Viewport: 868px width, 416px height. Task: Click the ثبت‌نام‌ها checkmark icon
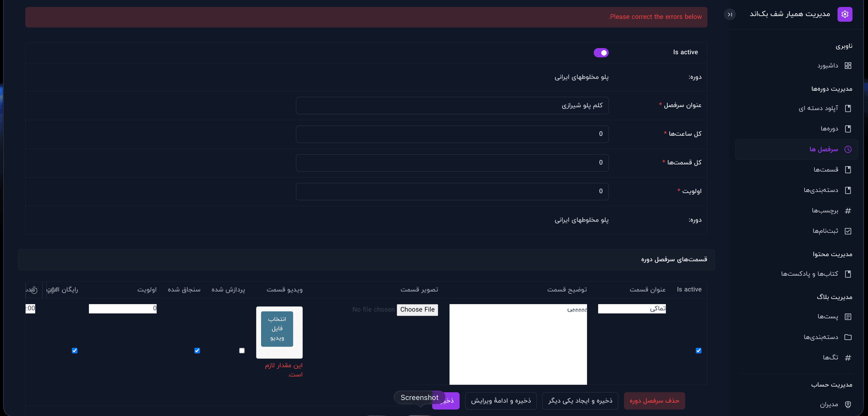[848, 231]
